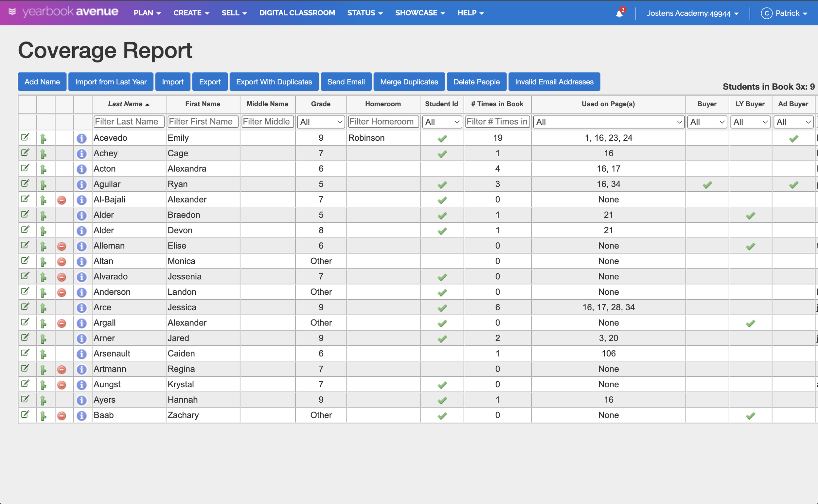
Task: Click red remove icon for Al-Bajali
Action: pos(62,200)
